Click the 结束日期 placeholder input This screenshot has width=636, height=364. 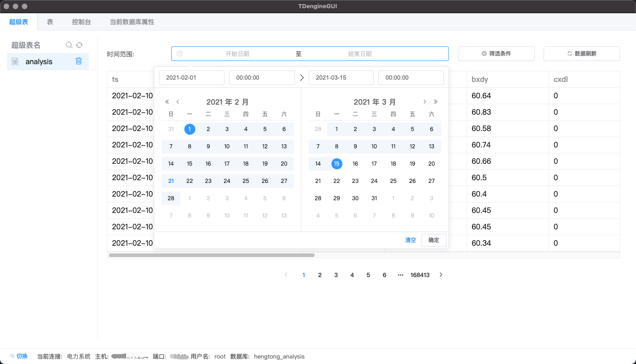tap(360, 54)
